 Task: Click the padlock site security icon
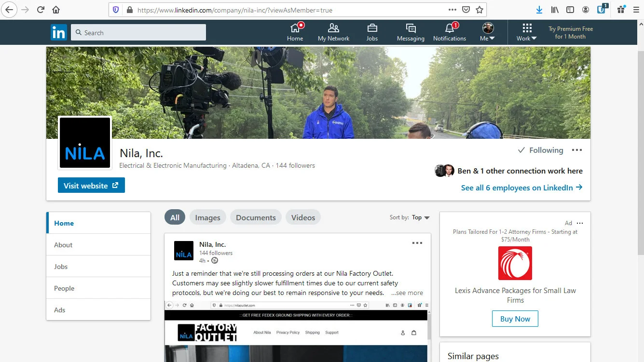point(129,10)
